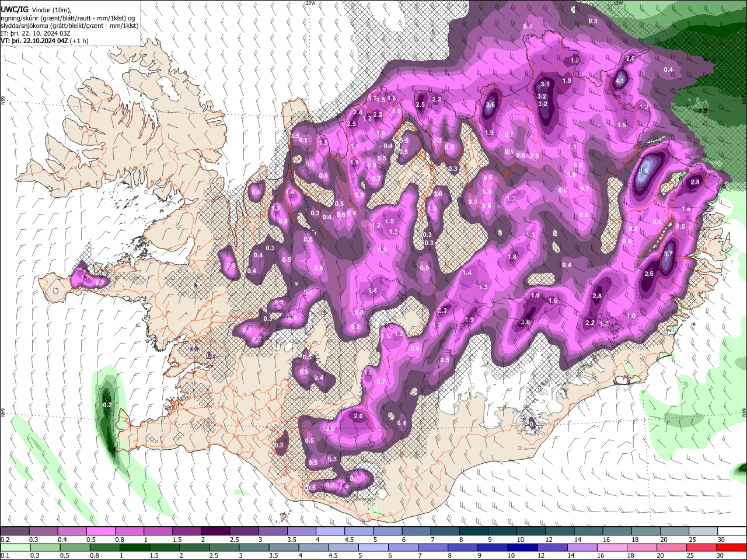Click the 'rigning/skúrir' legend description line
The width and height of the screenshot is (747, 560).
coord(69,17)
